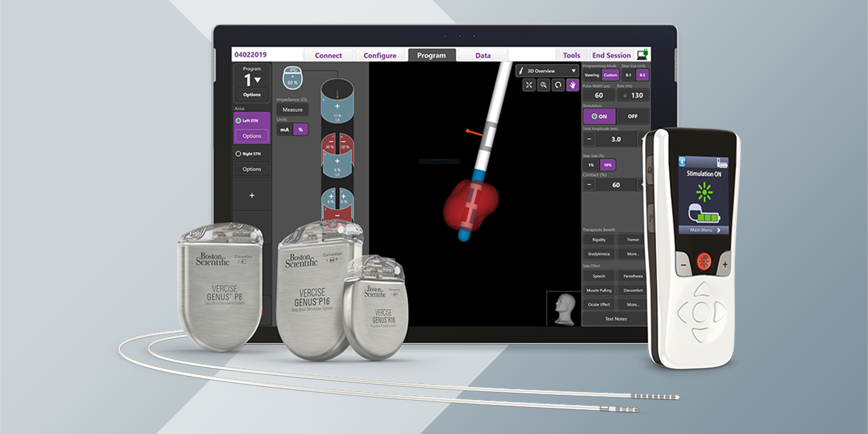Open Text Notes

pos(615,319)
